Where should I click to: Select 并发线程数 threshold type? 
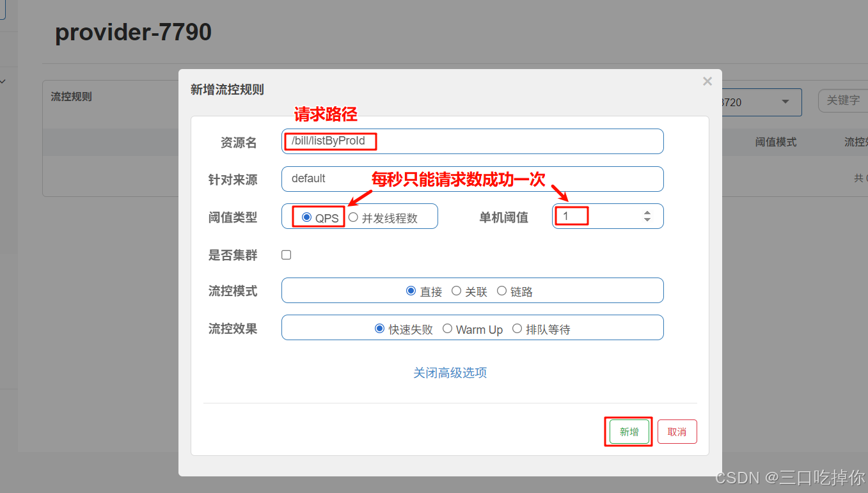pos(353,217)
